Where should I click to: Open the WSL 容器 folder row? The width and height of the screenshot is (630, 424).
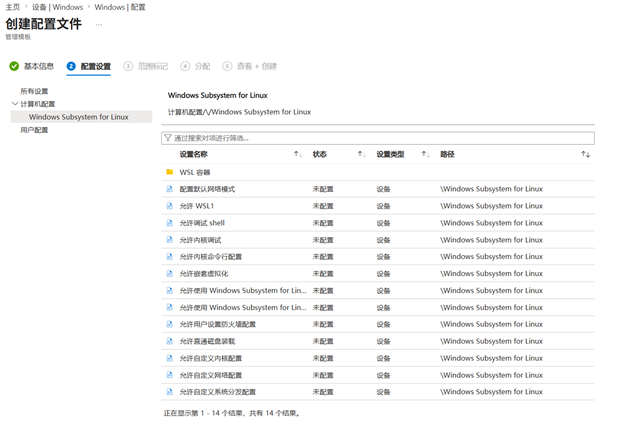(x=195, y=172)
